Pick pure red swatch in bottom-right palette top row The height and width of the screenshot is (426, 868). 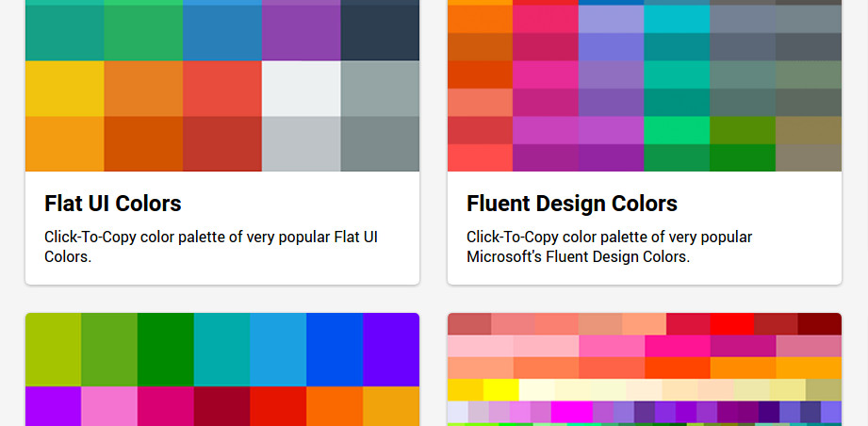tap(732, 324)
